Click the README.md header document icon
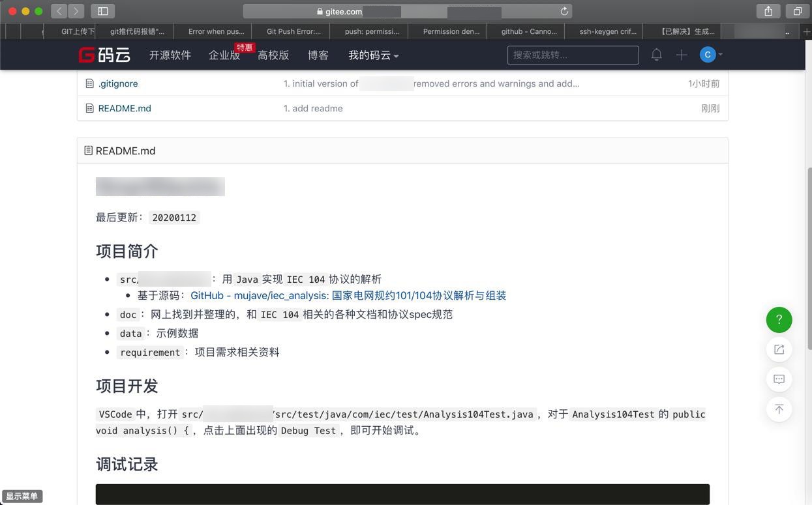Viewport: 812px width, 505px height. click(88, 151)
